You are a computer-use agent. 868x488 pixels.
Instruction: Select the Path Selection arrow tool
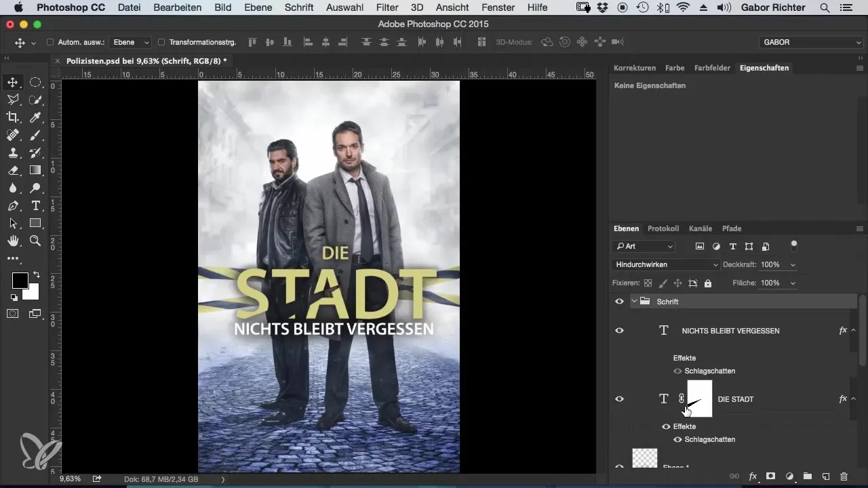click(13, 223)
